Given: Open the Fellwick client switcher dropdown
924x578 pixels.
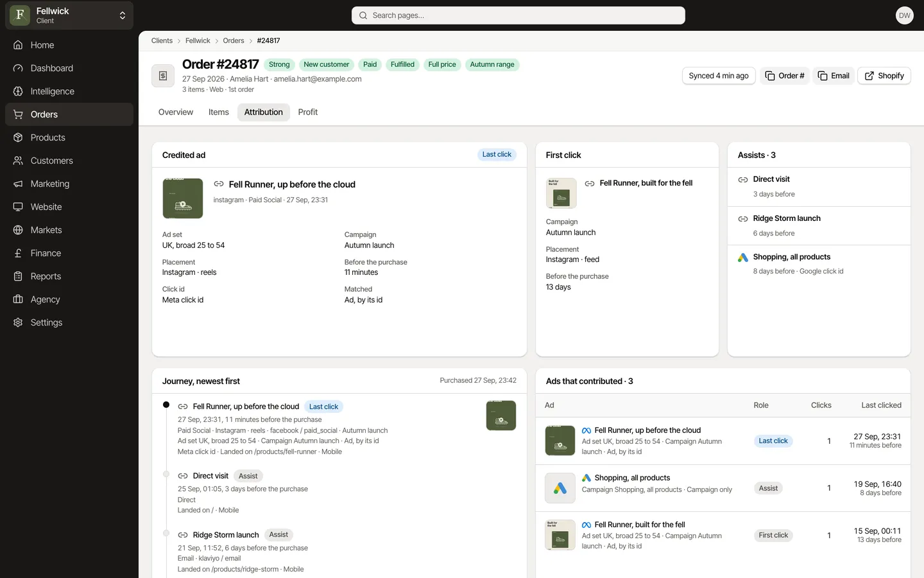Looking at the screenshot, I should click(x=69, y=15).
